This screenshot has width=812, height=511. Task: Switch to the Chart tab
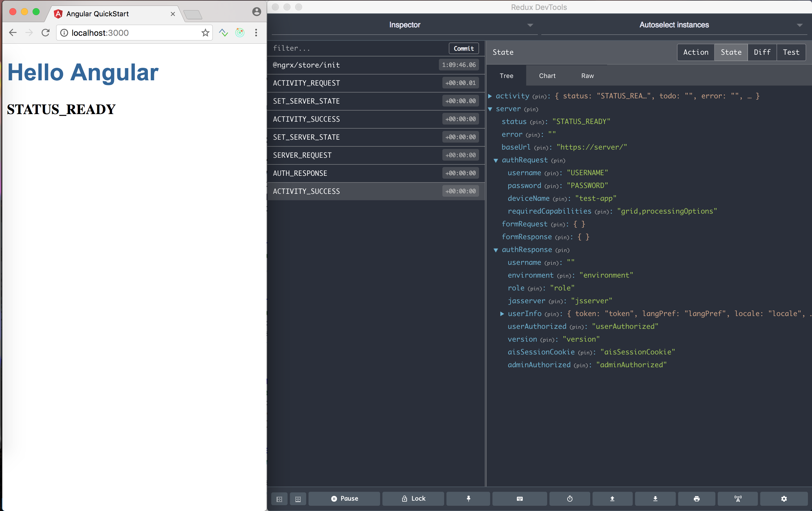coord(547,76)
